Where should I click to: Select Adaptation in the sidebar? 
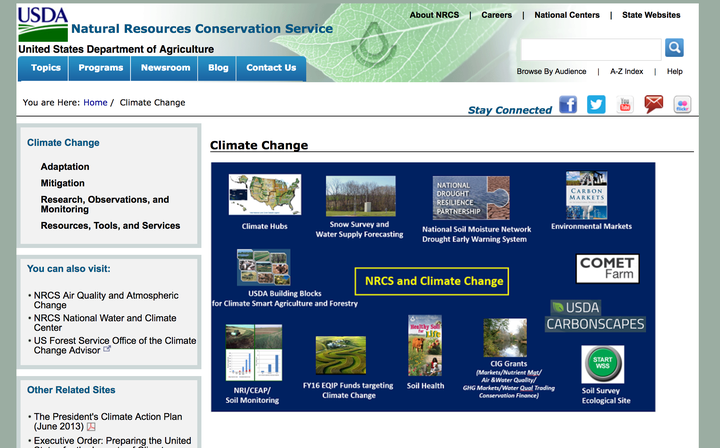(65, 167)
